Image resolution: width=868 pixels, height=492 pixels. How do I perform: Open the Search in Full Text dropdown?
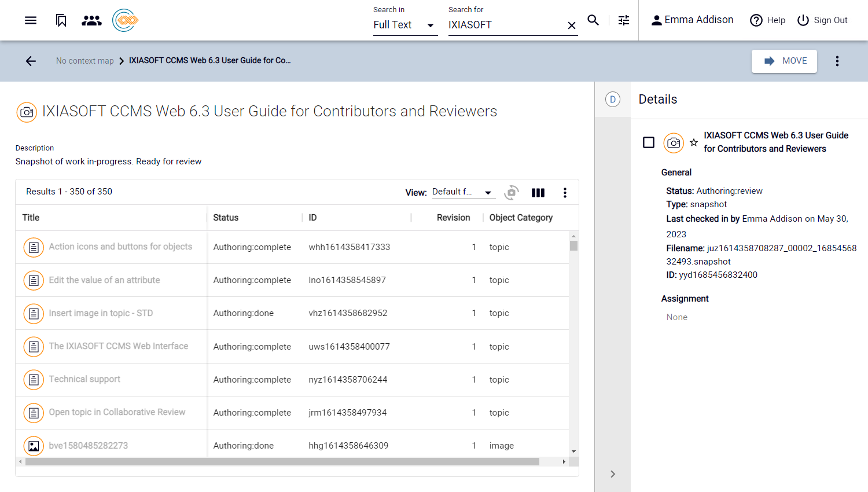pyautogui.click(x=405, y=25)
